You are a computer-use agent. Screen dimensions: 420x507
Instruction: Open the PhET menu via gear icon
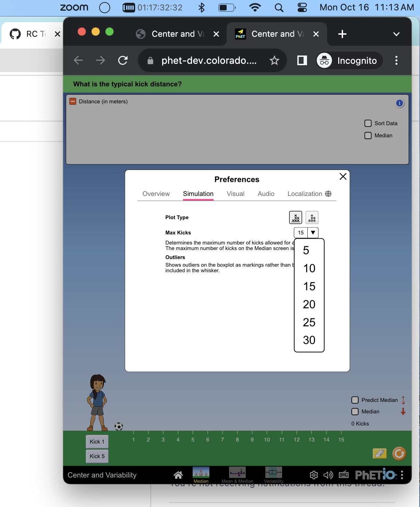coord(314,475)
